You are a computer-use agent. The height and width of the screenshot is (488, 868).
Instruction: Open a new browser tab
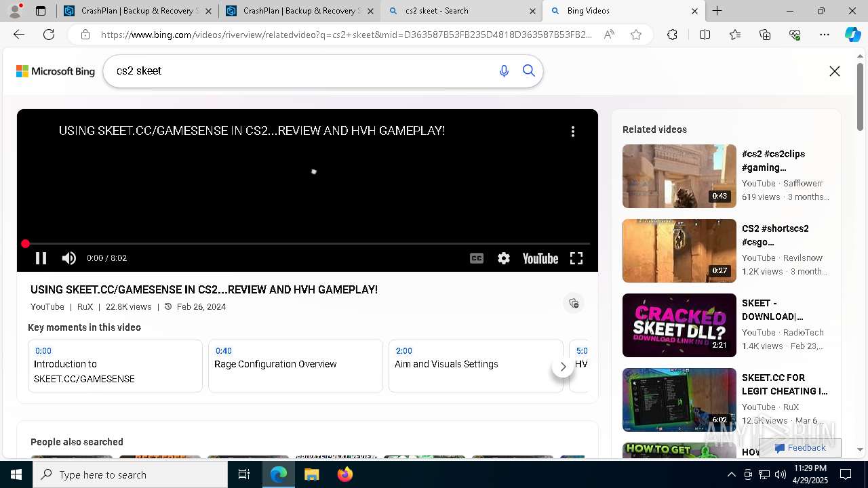click(717, 11)
